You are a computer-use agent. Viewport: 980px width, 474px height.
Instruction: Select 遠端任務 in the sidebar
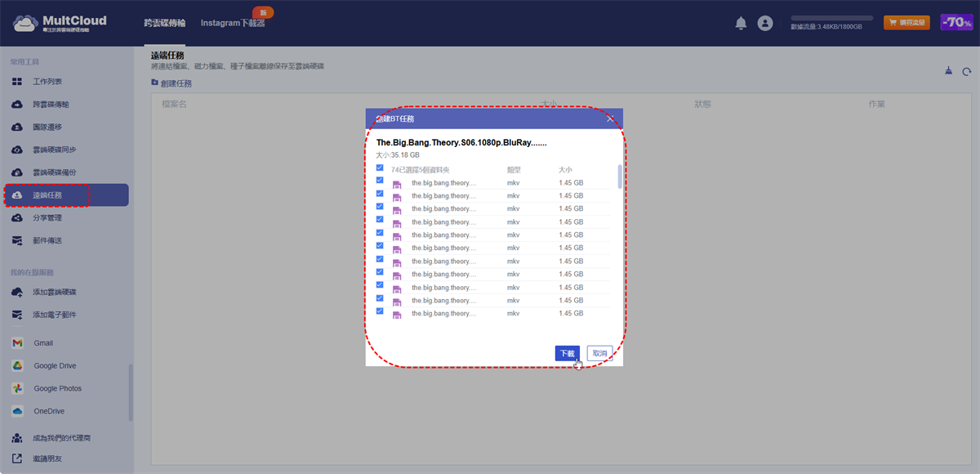coord(66,195)
